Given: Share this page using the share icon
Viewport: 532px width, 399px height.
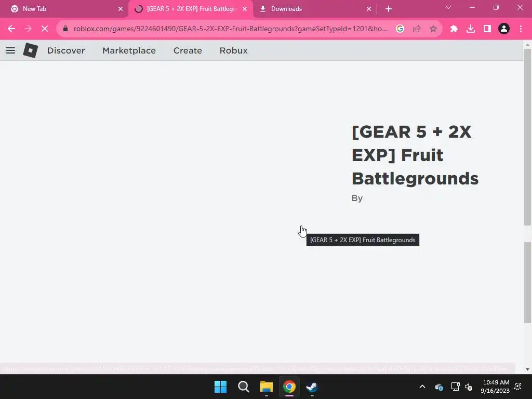Looking at the screenshot, I should (x=417, y=29).
